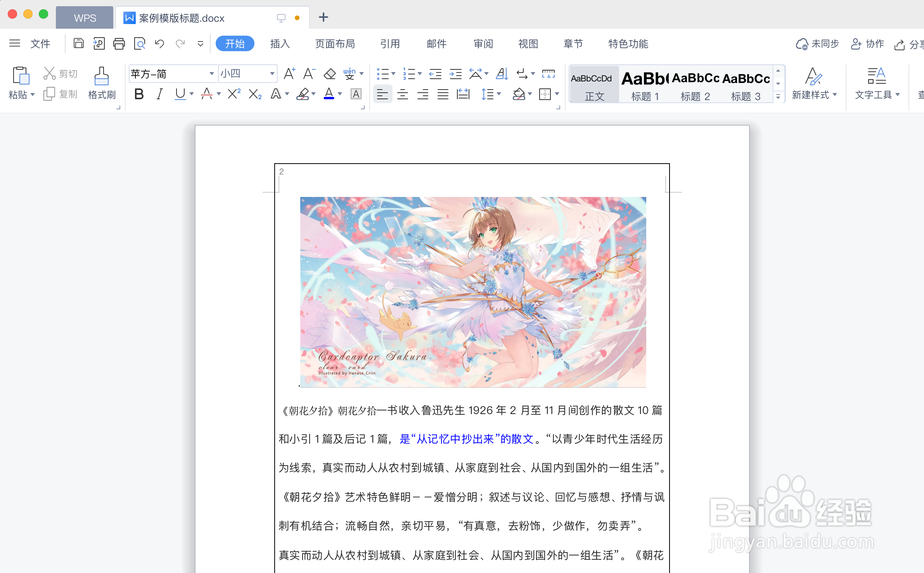
Task: Open the 审阅 ribbon tab
Action: (483, 44)
